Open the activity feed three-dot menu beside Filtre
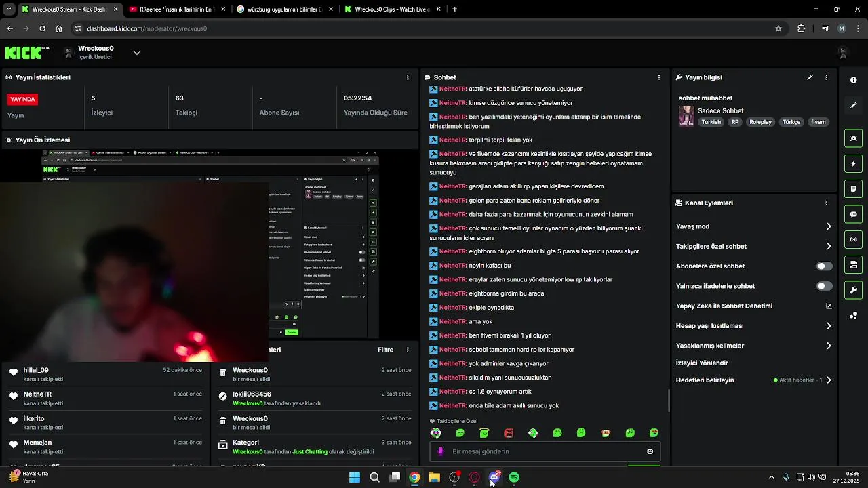 click(x=408, y=350)
